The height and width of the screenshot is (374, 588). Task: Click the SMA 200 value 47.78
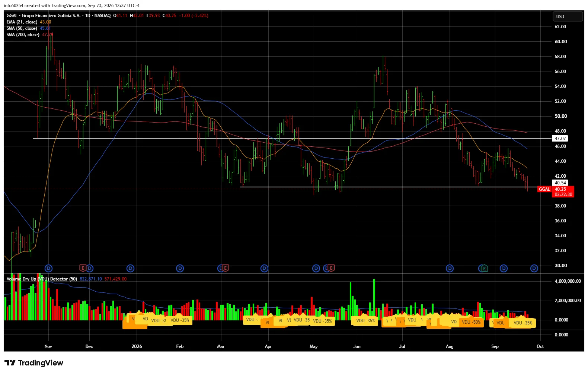click(48, 35)
